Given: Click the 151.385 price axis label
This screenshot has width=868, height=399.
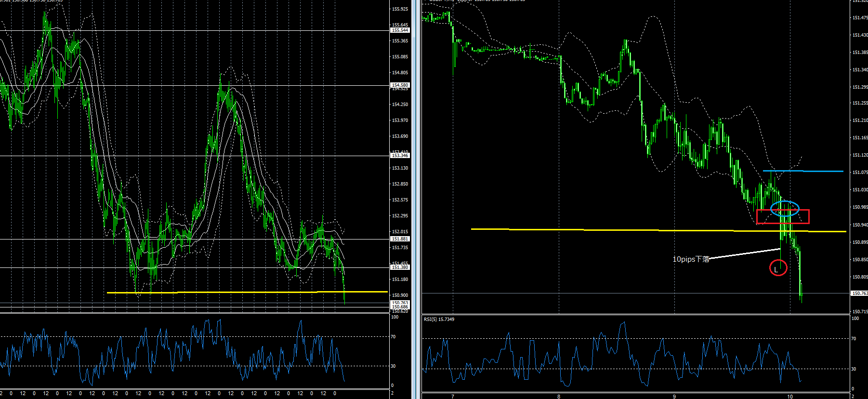Looking at the screenshot, I should (x=860, y=52).
